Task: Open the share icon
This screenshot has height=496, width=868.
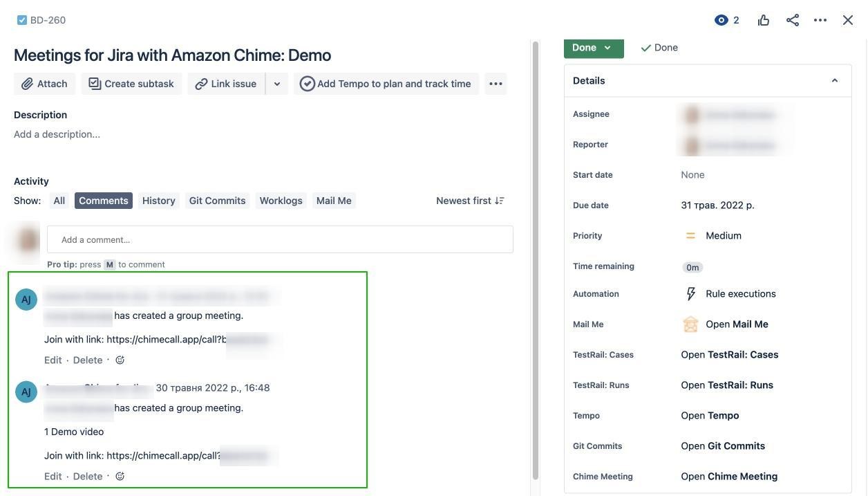Action: pos(793,20)
